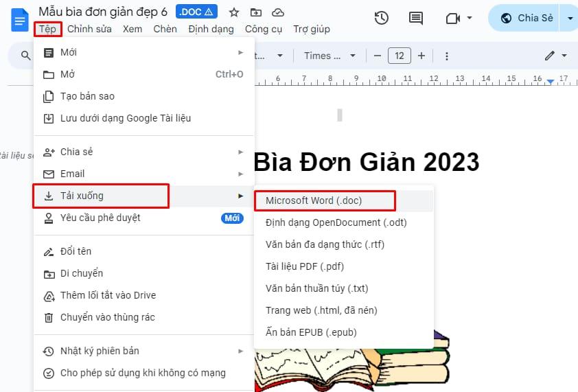Click the move-to-folder icon beside the title
This screenshot has width=578, height=392.
click(x=256, y=12)
